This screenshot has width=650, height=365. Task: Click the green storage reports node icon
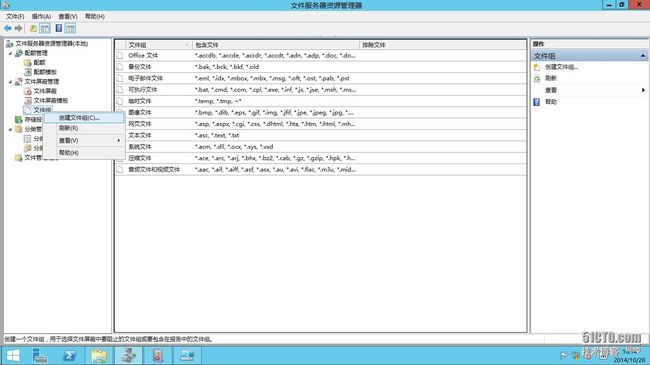pos(19,119)
